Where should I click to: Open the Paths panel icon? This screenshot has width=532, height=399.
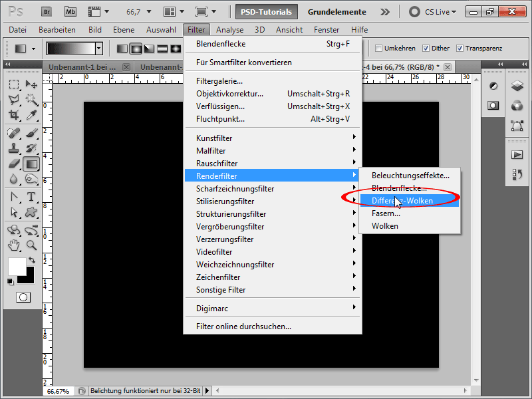(517, 126)
